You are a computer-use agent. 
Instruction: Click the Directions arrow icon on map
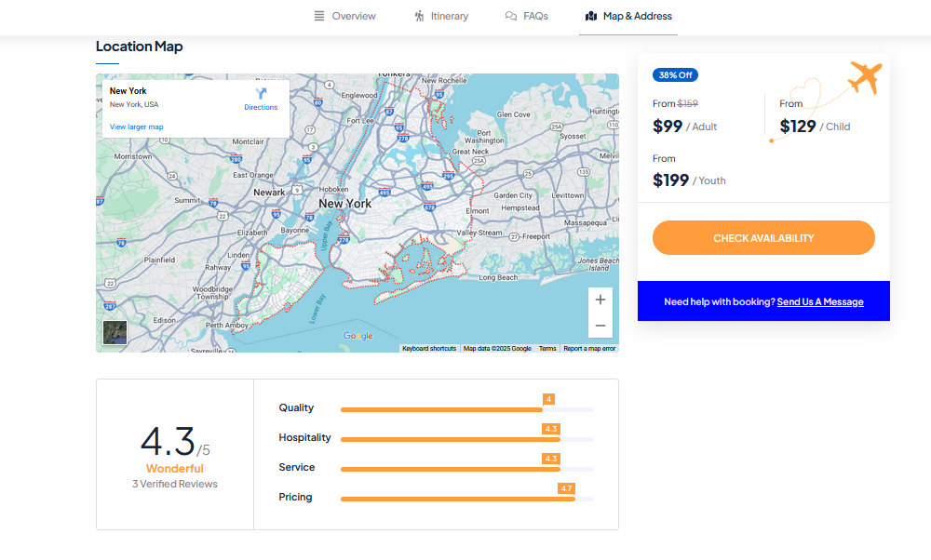[x=261, y=94]
